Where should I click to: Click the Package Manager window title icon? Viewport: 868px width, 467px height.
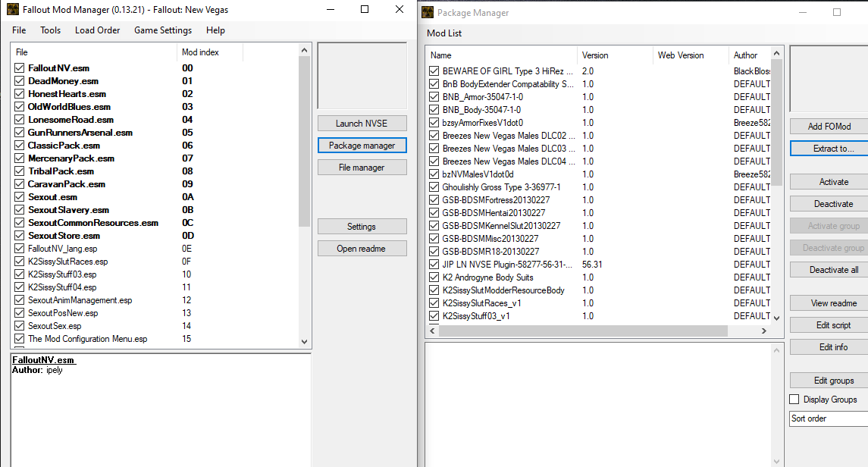428,12
